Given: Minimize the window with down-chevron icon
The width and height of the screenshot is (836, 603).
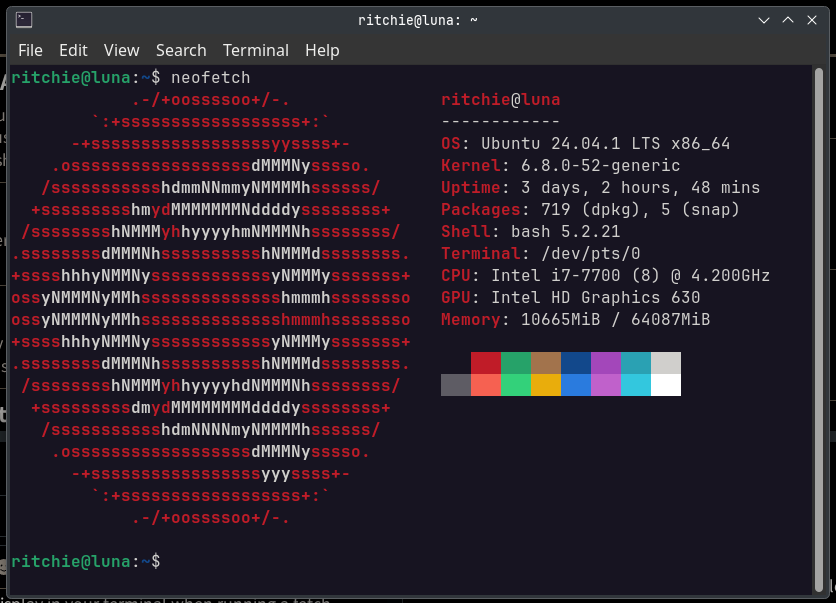Looking at the screenshot, I should [763, 20].
